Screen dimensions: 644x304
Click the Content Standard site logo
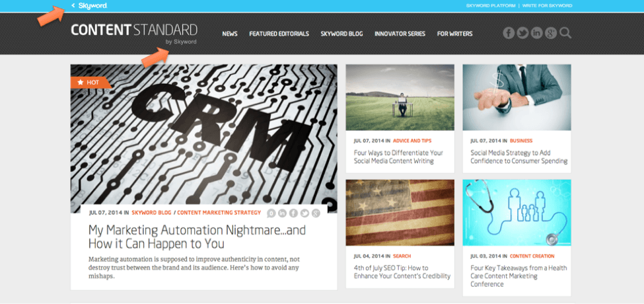click(x=134, y=34)
